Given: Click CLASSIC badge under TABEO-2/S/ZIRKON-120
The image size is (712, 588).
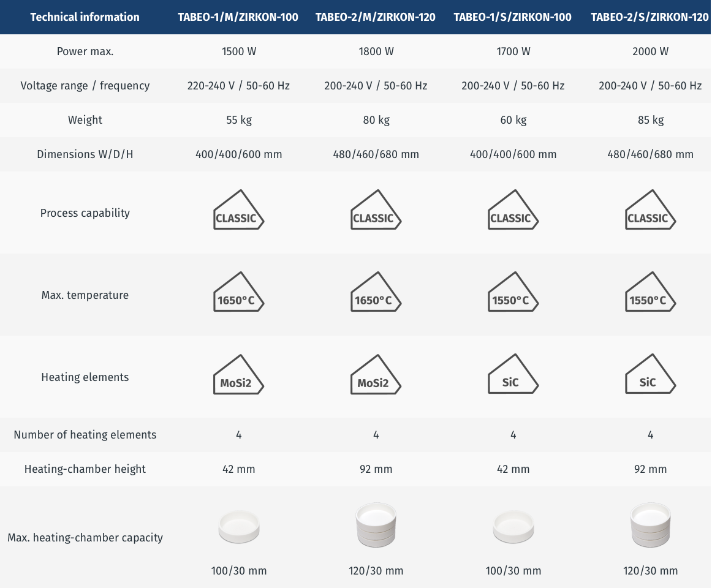Looking at the screenshot, I should (x=650, y=212).
